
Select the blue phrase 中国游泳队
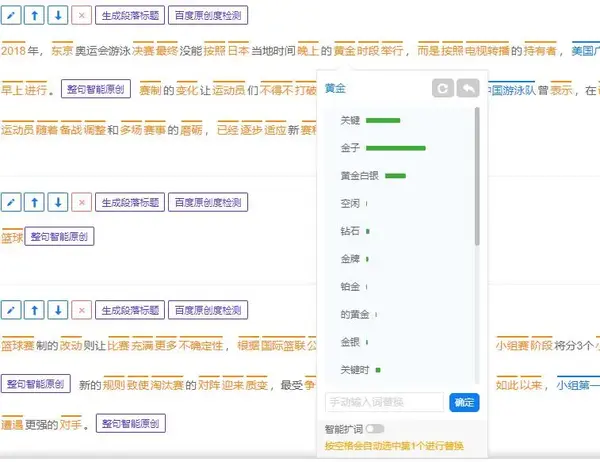(511, 90)
